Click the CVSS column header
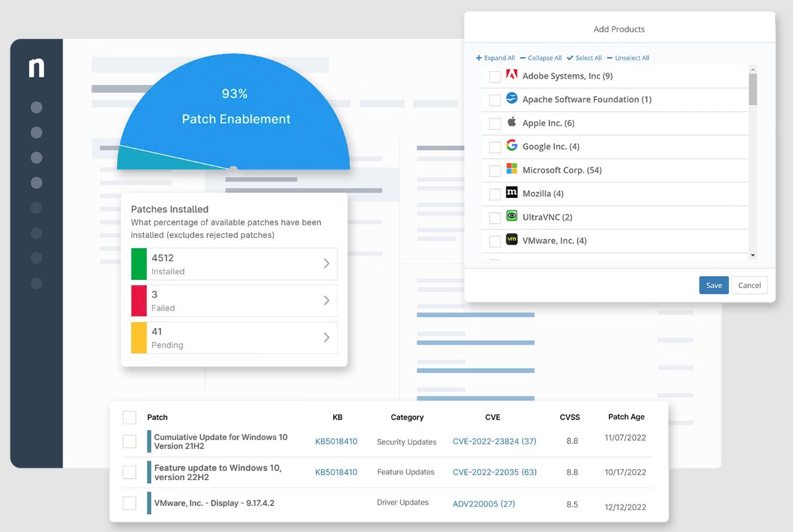793x532 pixels. tap(570, 417)
